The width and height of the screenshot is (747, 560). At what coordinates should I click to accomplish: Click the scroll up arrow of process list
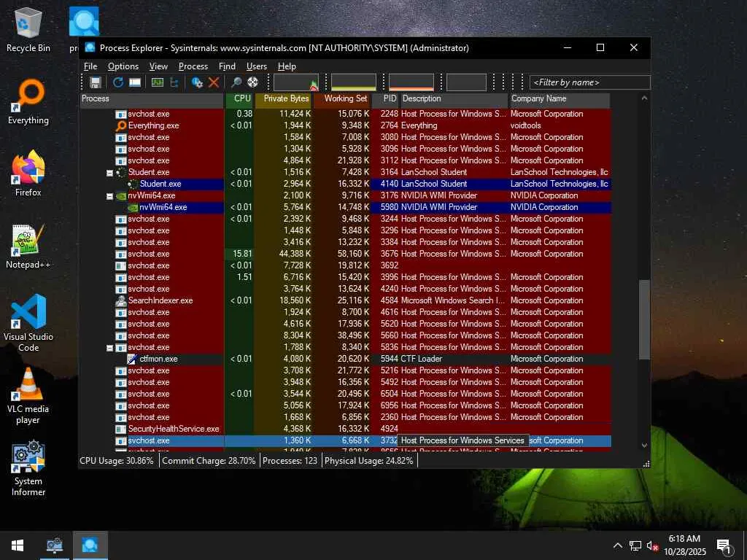pyautogui.click(x=644, y=98)
